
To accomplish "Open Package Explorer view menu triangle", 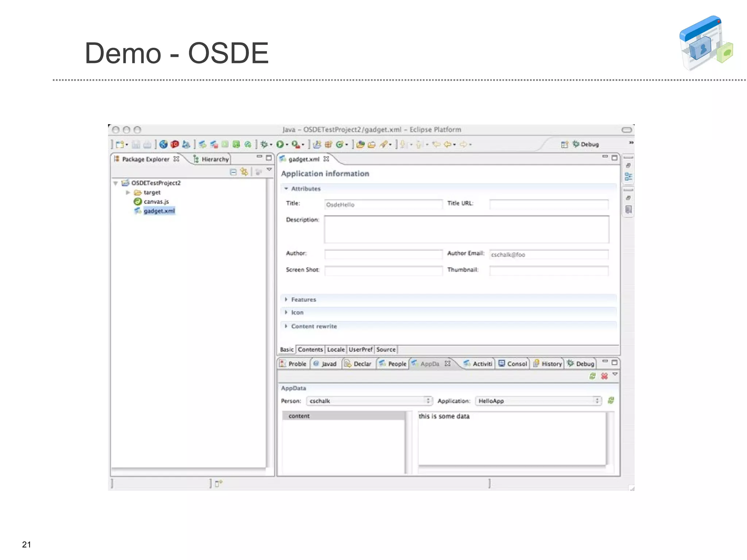I will point(269,170).
